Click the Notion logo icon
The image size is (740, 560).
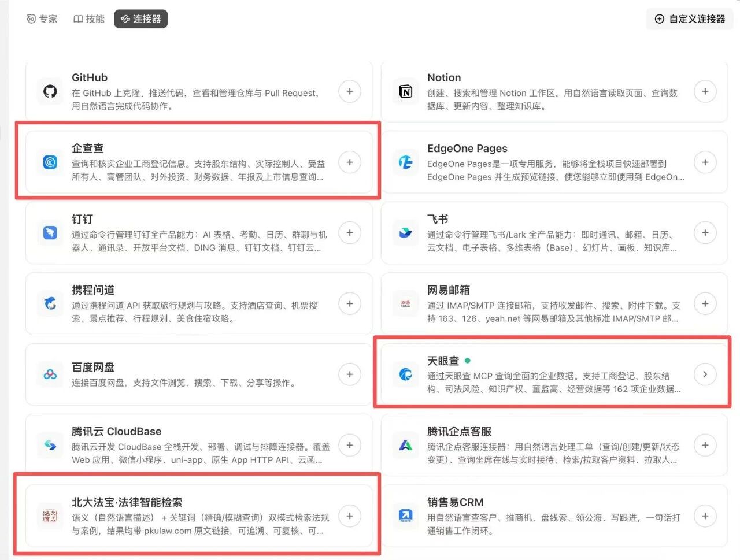406,91
